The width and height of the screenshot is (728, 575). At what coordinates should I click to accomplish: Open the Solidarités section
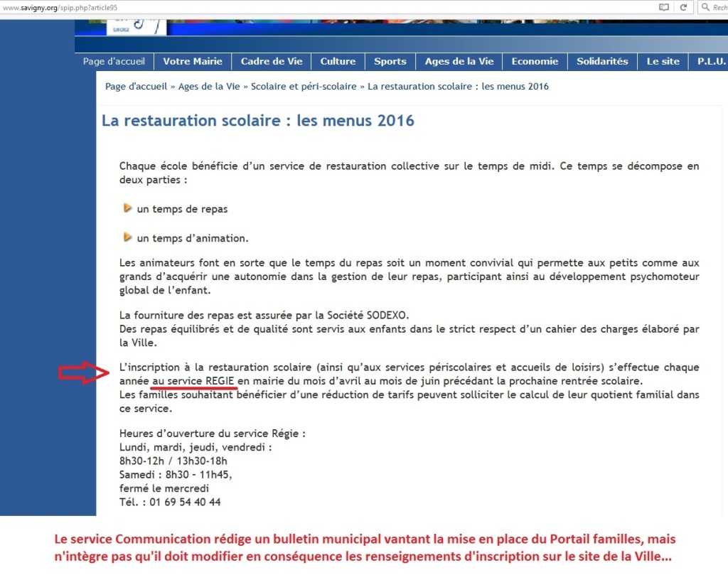tap(602, 61)
